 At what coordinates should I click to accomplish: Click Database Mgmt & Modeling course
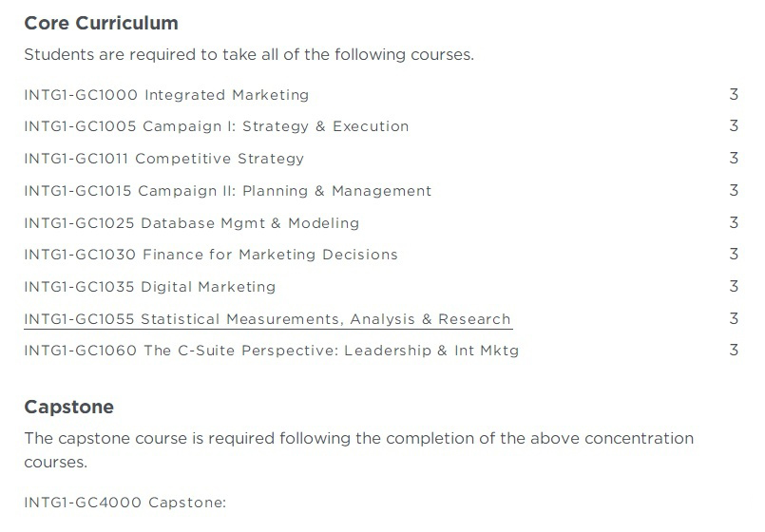point(191,223)
